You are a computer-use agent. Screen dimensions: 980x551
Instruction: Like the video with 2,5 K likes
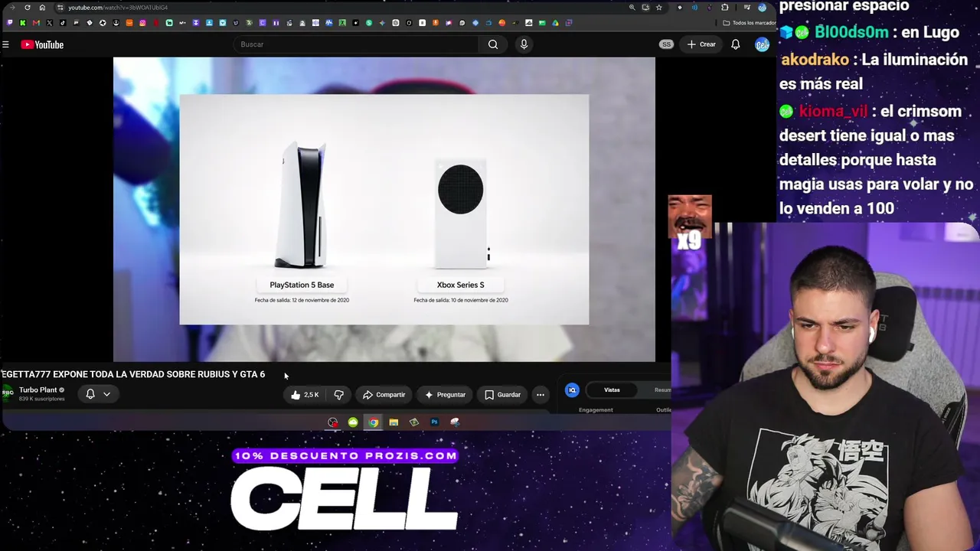pyautogui.click(x=304, y=395)
